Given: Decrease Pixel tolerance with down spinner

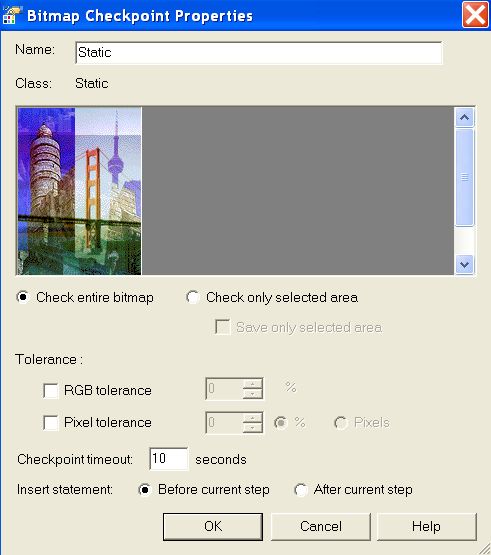Looking at the screenshot, I should [x=253, y=427].
